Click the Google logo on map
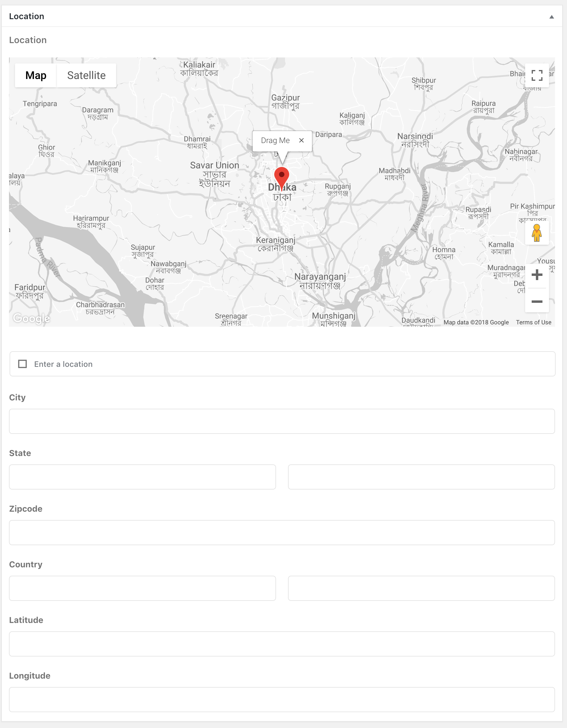Screen dimensions: 567x728 [x=32, y=318]
